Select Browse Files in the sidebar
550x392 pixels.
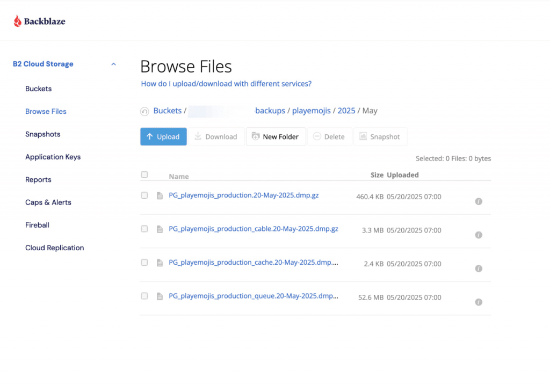coord(46,112)
